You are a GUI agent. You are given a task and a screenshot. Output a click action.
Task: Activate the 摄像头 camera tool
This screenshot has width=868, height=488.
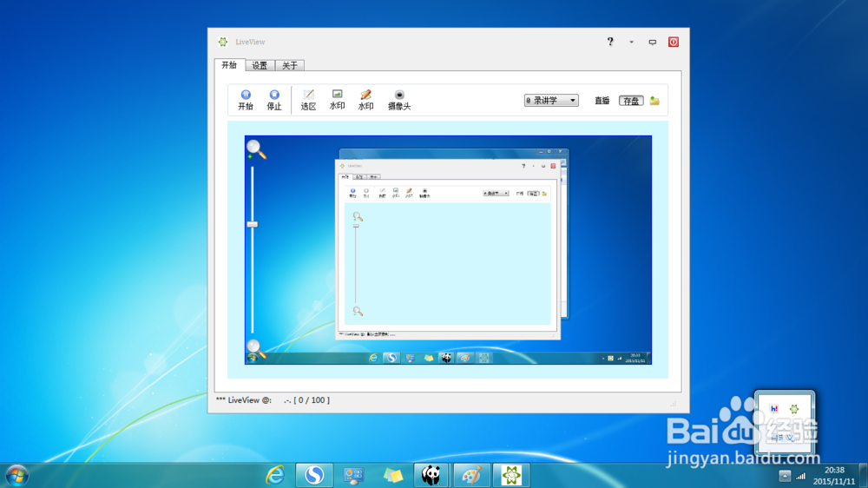pos(399,100)
